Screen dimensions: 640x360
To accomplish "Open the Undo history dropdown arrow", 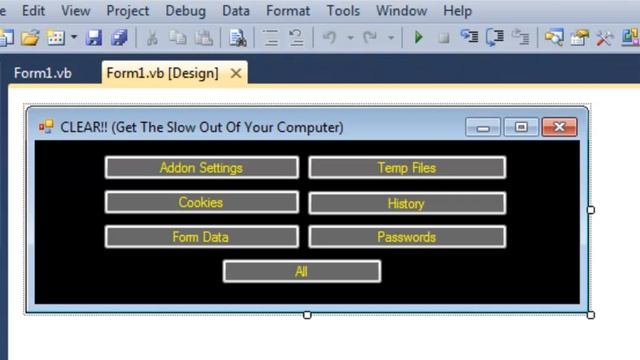I will point(351,38).
